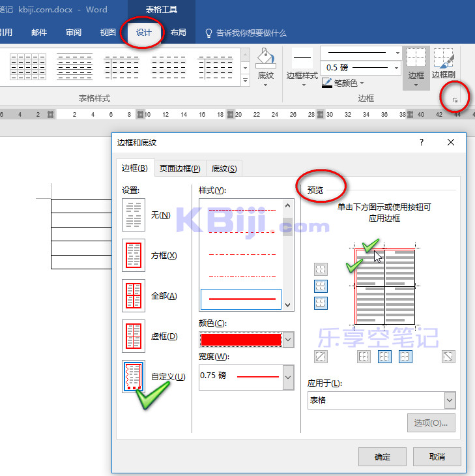Switch to the 页面边框 tab

tap(180, 169)
